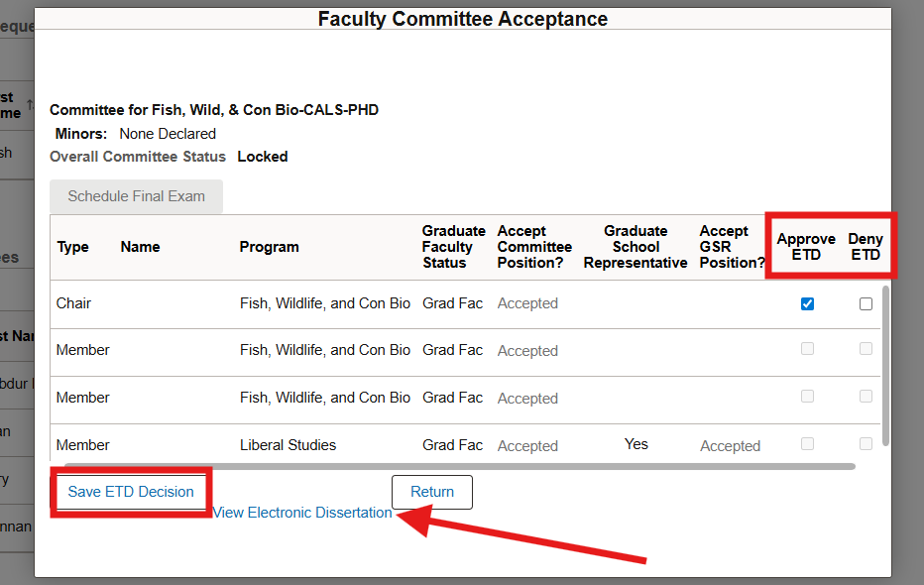This screenshot has height=585, width=924.
Task: Click the Graduate School Representative Yes label
Action: point(635,444)
